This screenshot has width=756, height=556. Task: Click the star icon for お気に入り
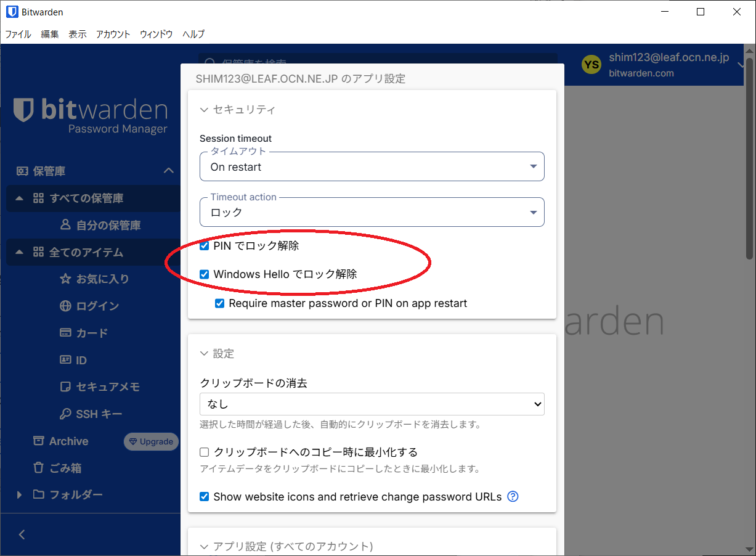click(65, 279)
